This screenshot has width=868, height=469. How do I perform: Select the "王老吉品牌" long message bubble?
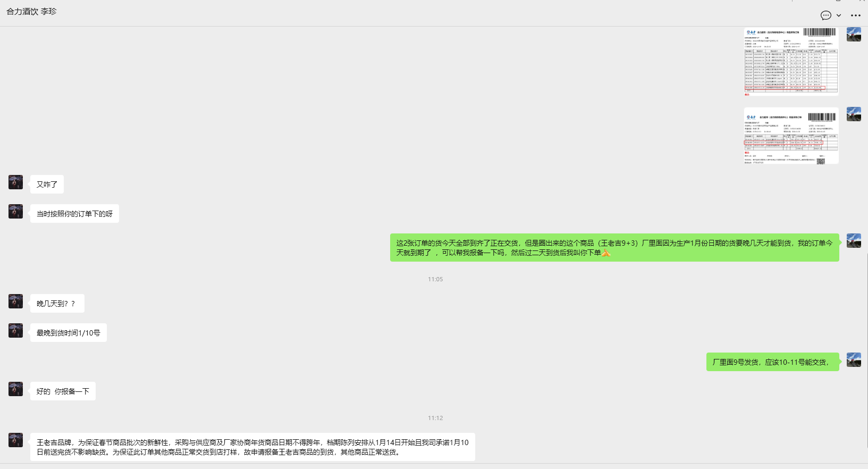[252, 447]
